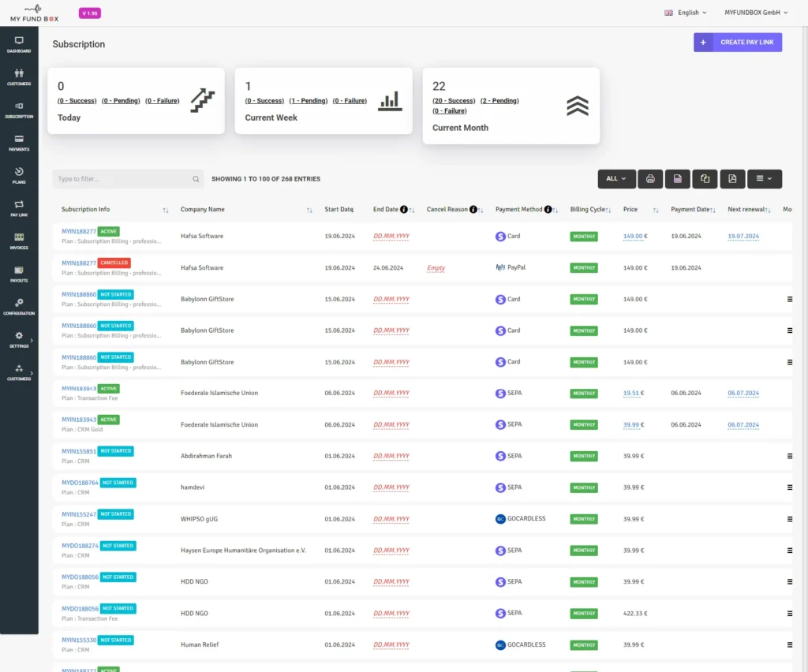808x672 pixels.
Task: Open the English language dropdown
Action: 686,13
